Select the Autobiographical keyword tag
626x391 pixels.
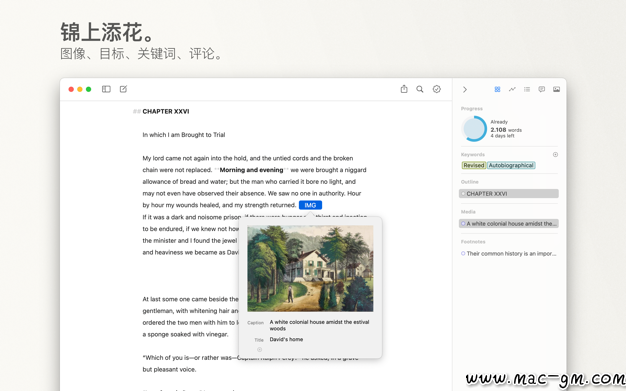511,165
